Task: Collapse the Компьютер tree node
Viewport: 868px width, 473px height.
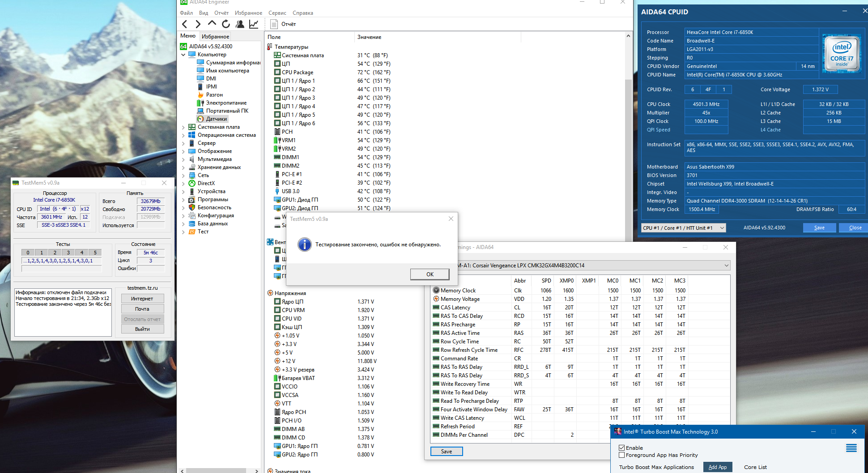Action: [x=183, y=55]
